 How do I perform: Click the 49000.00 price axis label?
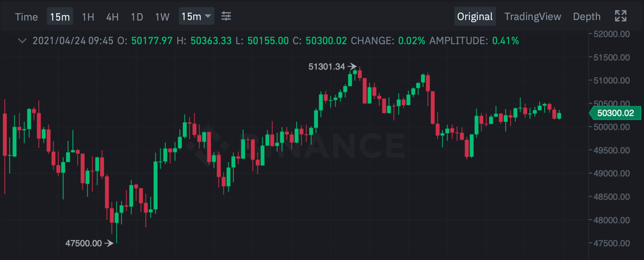[x=612, y=174]
